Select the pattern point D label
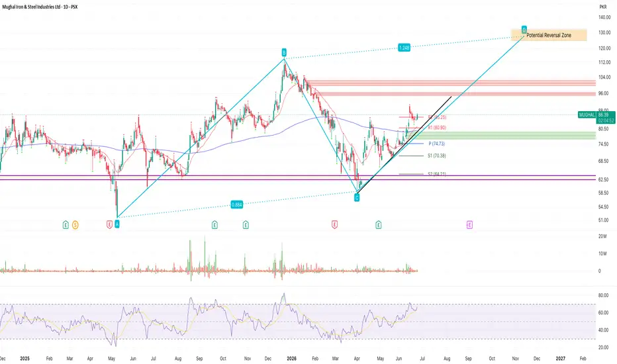The image size is (617, 364). [524, 30]
